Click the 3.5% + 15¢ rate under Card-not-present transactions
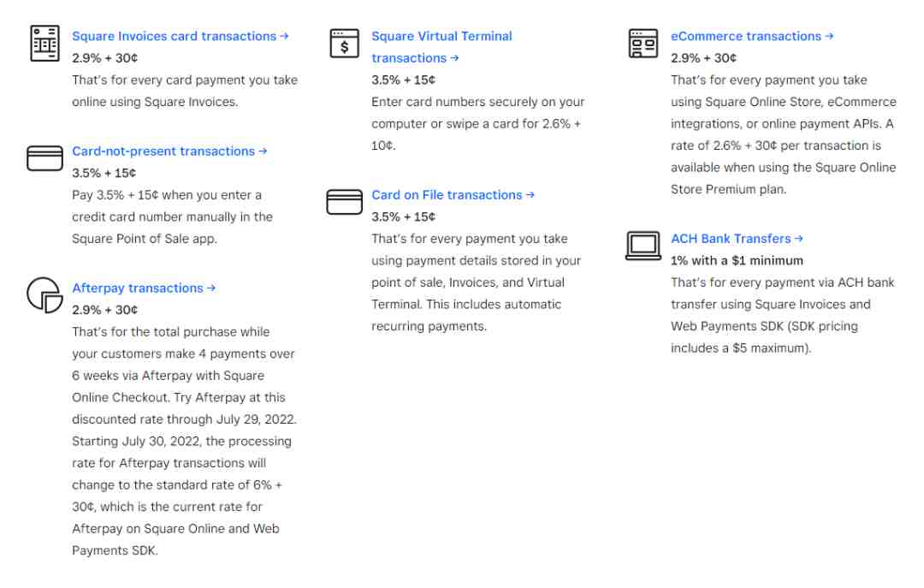The height and width of the screenshot is (588, 924). tap(104, 173)
